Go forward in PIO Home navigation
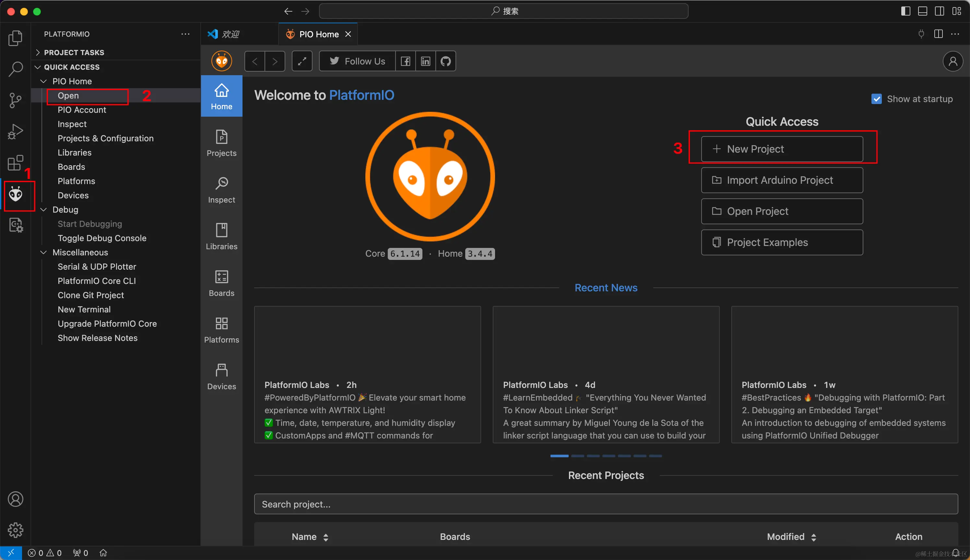 point(275,61)
